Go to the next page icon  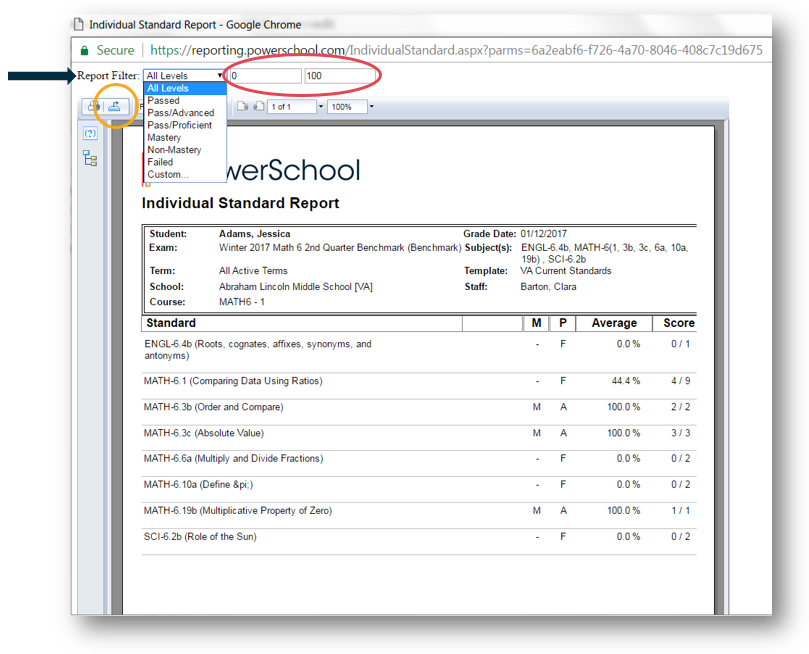(x=242, y=106)
